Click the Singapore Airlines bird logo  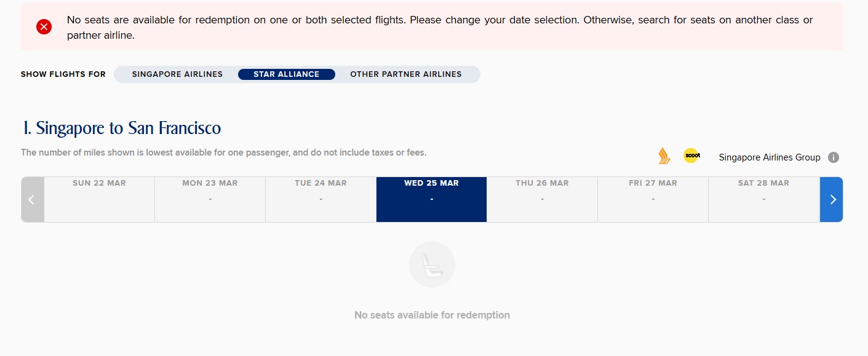664,156
